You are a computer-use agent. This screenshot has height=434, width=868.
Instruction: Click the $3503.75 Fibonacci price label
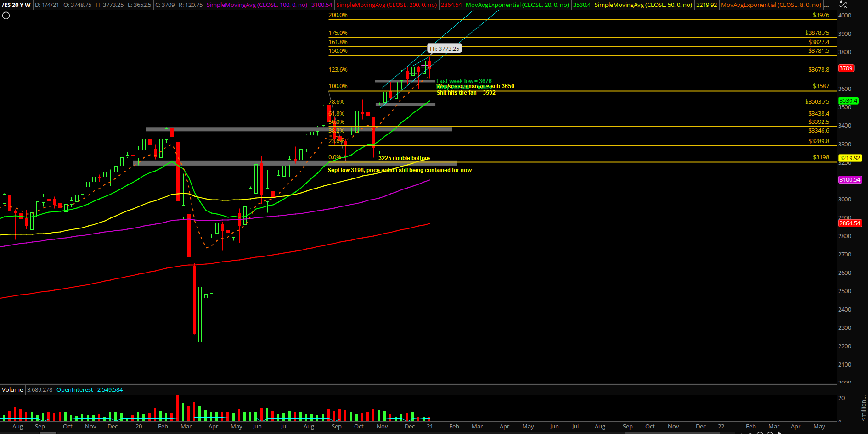click(x=817, y=102)
